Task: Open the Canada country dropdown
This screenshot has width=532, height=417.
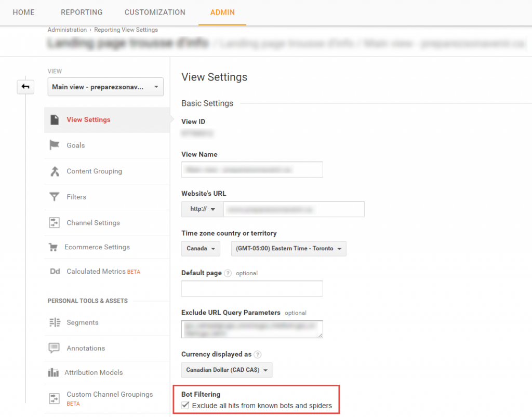Action: point(201,249)
